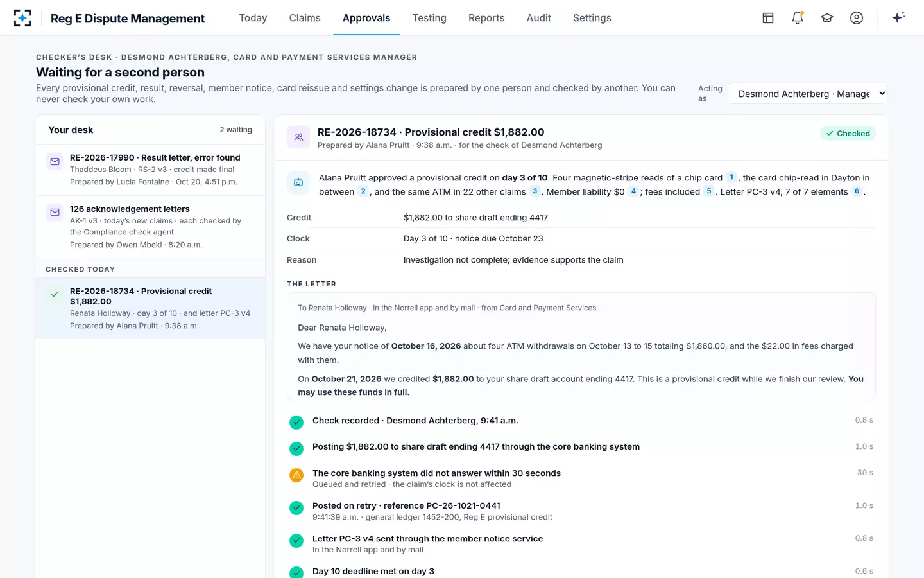Open citation reference 4
924x578 pixels.
[x=633, y=191]
